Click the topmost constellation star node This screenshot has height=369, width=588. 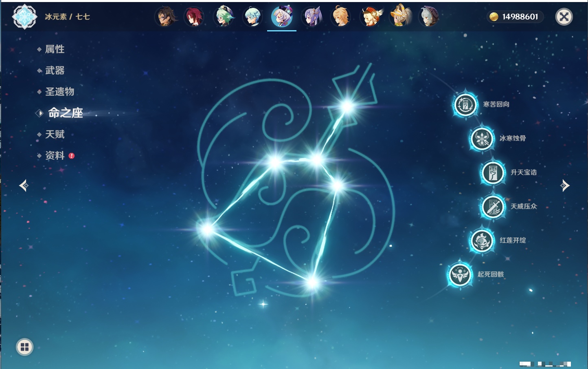(x=347, y=107)
